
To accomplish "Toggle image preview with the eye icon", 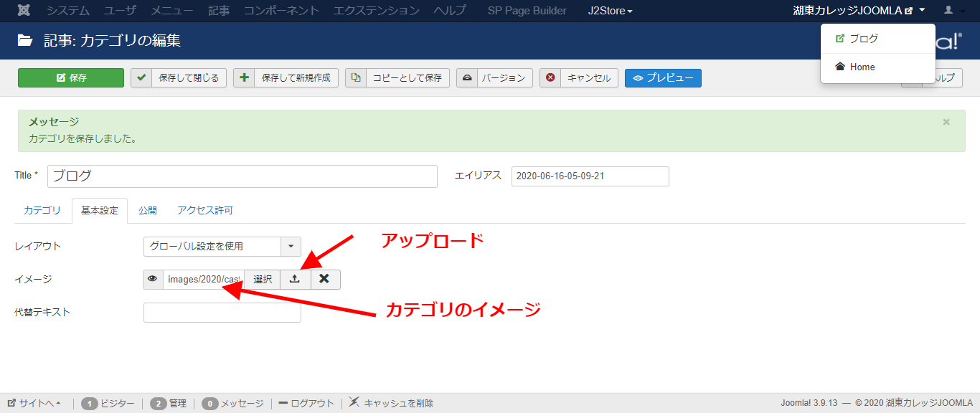I will [x=153, y=280].
